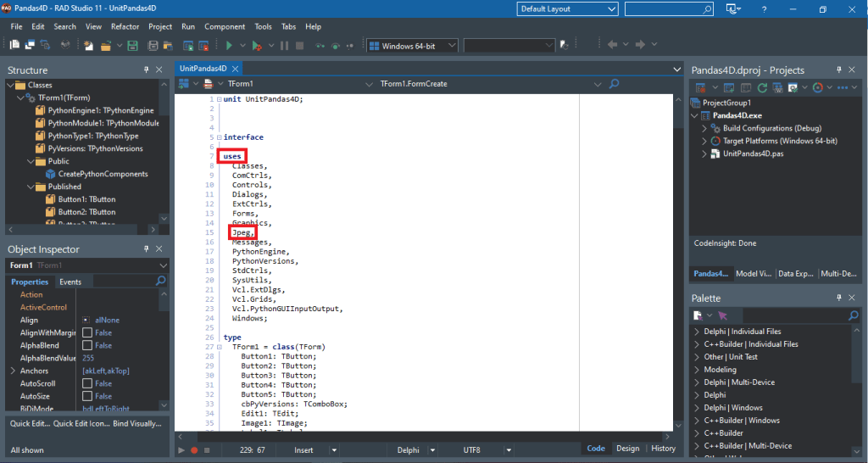Viewport: 868px width, 463px height.
Task: Click the Quick Edit... link
Action: [30, 423]
